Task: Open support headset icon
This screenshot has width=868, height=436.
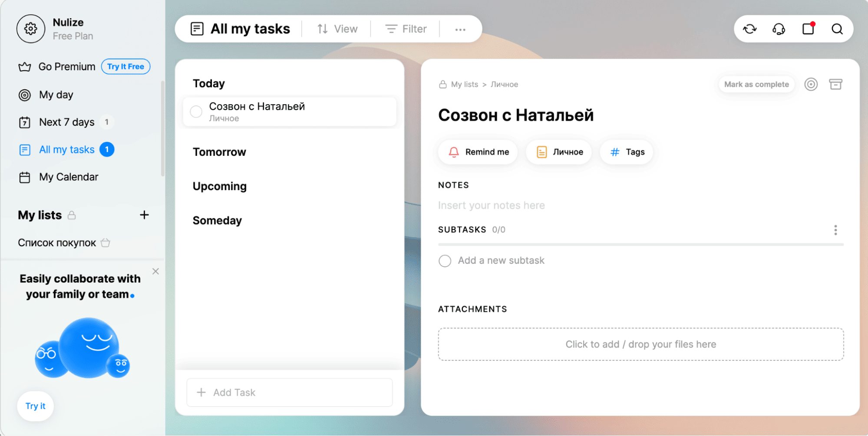Action: pos(779,29)
